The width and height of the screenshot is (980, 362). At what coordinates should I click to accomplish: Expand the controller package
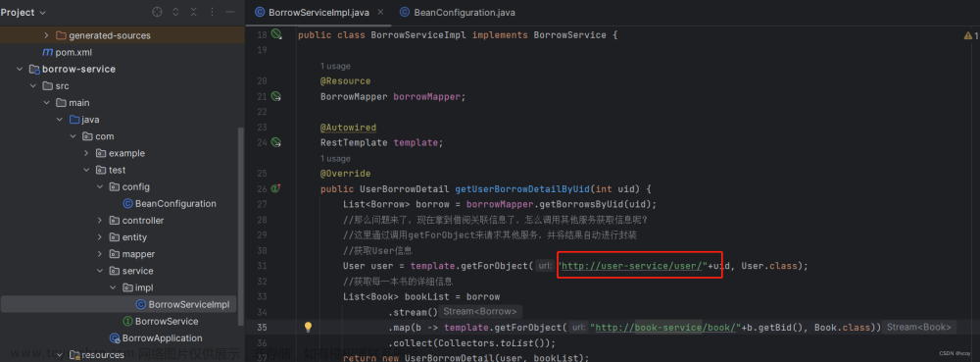click(x=99, y=220)
